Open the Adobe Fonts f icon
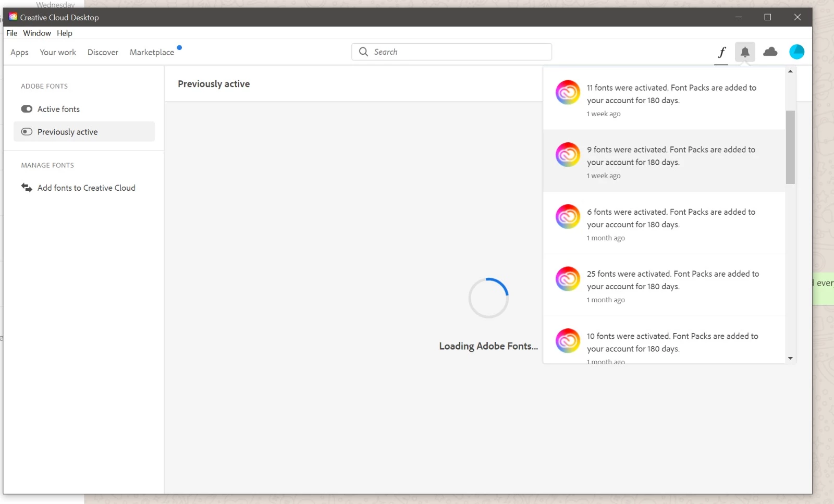This screenshot has height=504, width=834. pyautogui.click(x=721, y=52)
